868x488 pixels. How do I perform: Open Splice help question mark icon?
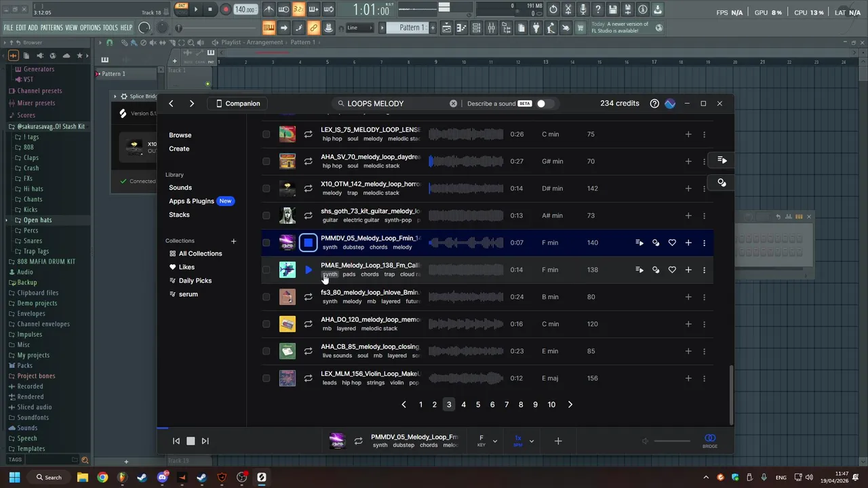pyautogui.click(x=654, y=104)
